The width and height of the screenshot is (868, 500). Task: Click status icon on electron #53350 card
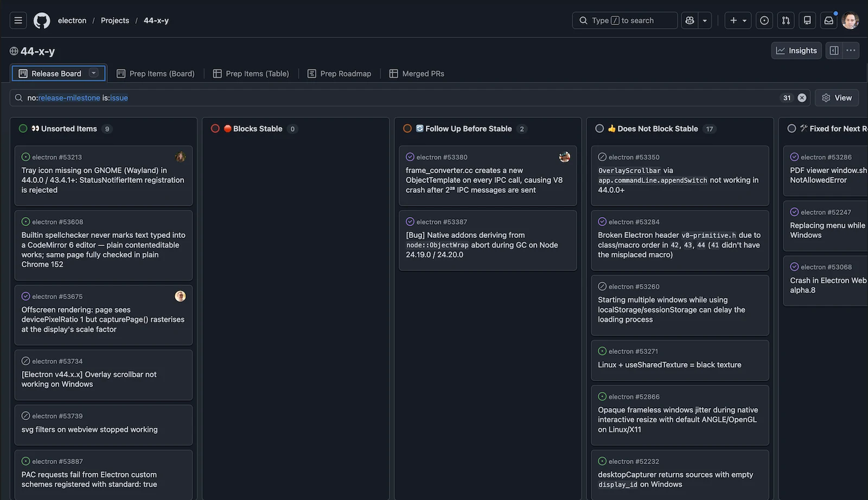click(x=602, y=157)
